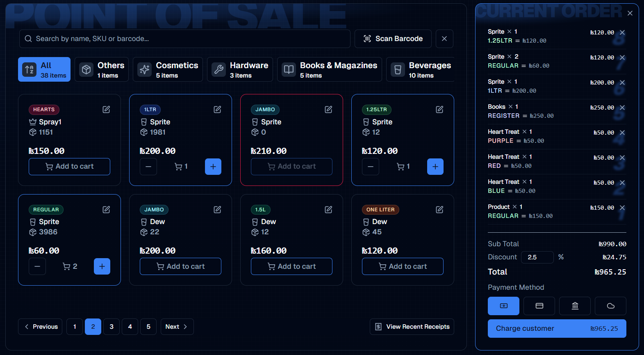The width and height of the screenshot is (644, 355).
Task: Filter by Others category
Action: 102,69
